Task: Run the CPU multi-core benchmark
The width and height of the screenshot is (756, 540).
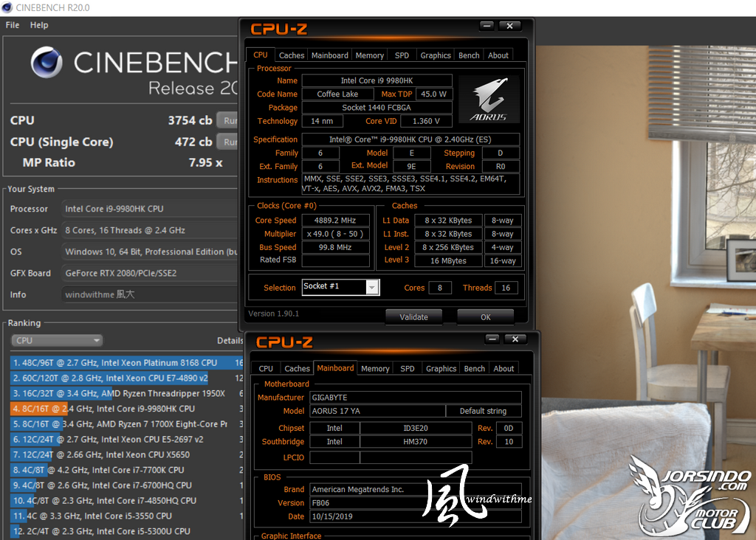Action: tap(227, 120)
